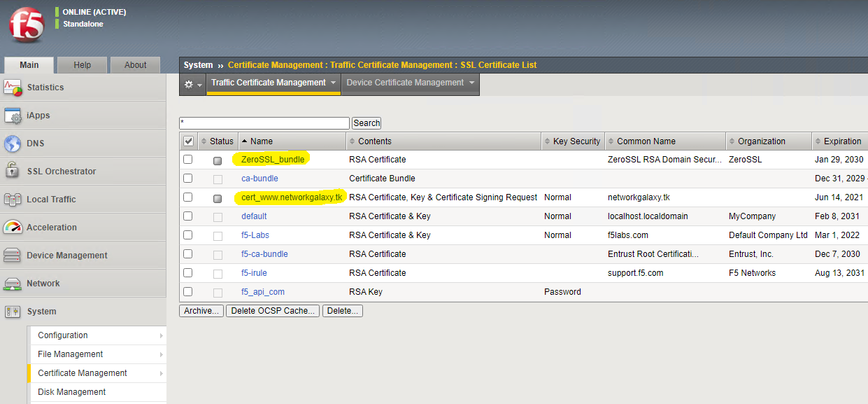868x404 pixels.
Task: Open the f5-ca-bundle certificate link
Action: [264, 254]
